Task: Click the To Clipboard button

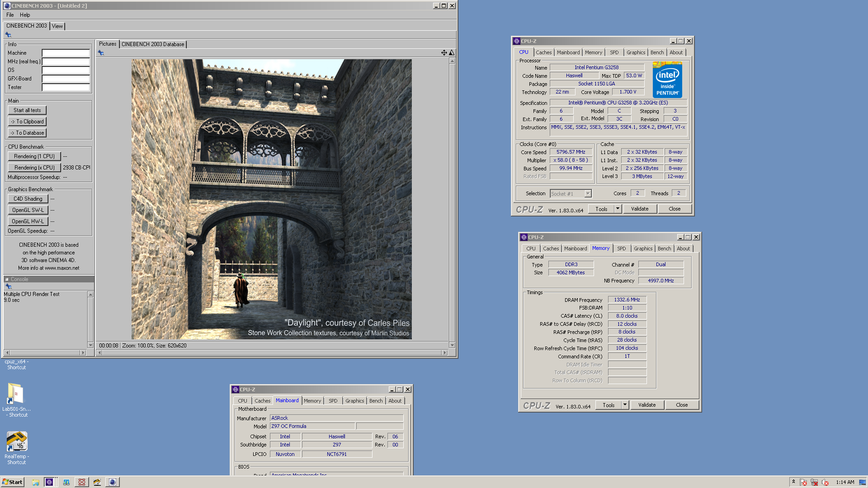Action: [x=27, y=122]
